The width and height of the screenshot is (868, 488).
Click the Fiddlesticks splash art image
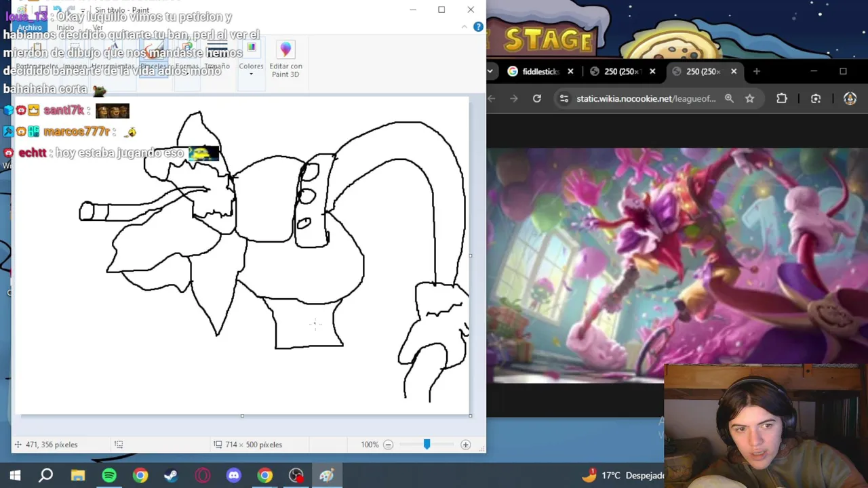coord(677,265)
